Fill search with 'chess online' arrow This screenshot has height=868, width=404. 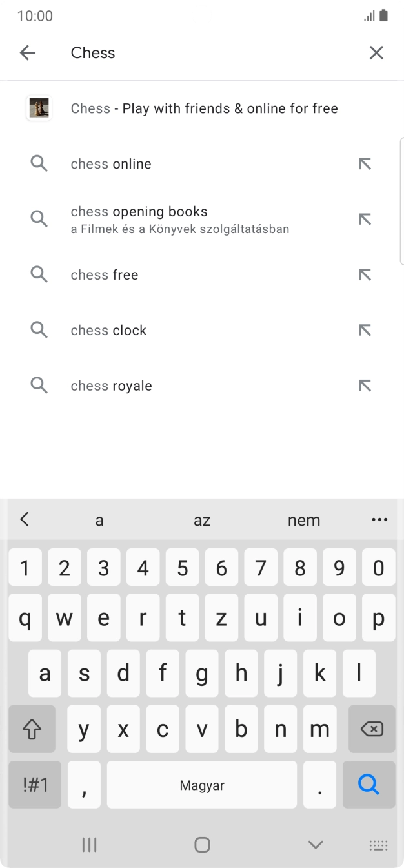365,164
